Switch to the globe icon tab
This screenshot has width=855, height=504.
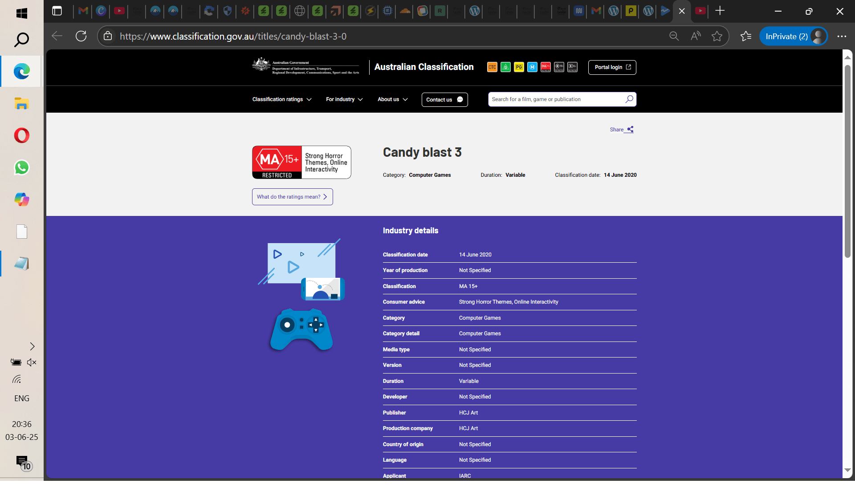300,11
